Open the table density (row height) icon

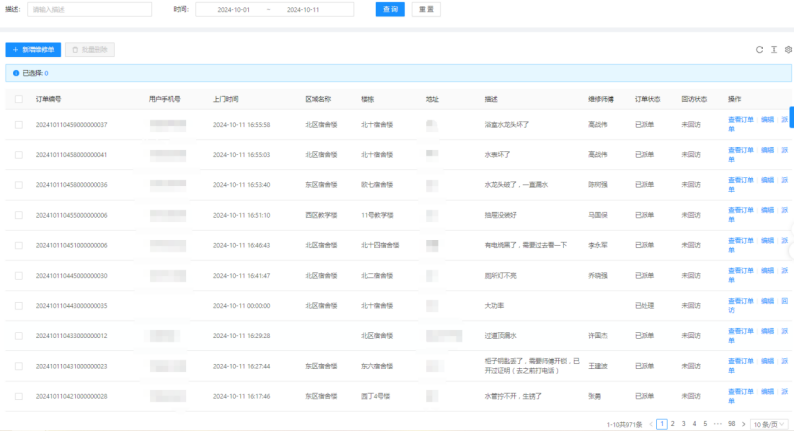pos(774,49)
